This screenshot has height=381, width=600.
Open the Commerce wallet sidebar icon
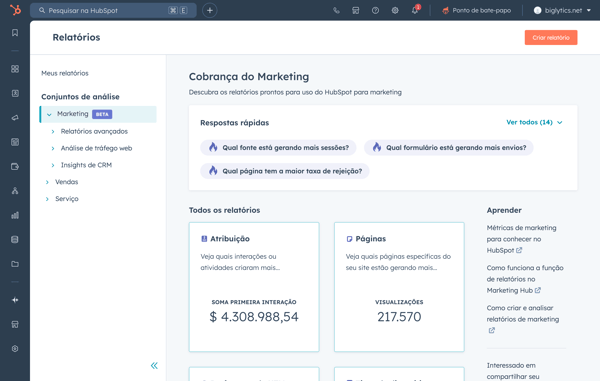[x=15, y=166]
